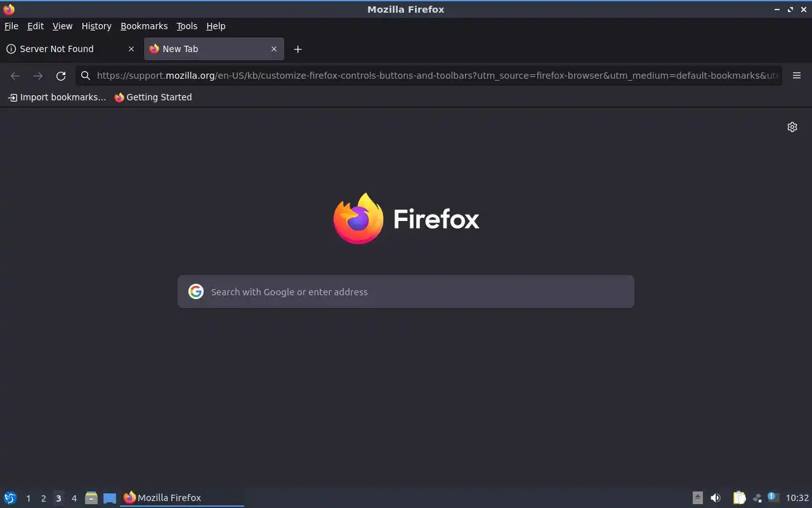Open the Tools menu
Image resolution: width=812 pixels, height=508 pixels.
187,26
